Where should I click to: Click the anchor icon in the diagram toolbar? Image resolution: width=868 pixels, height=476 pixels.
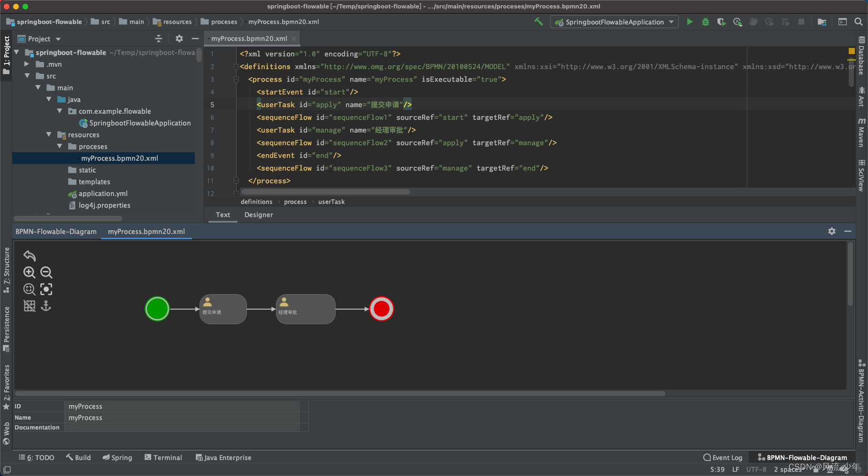46,306
